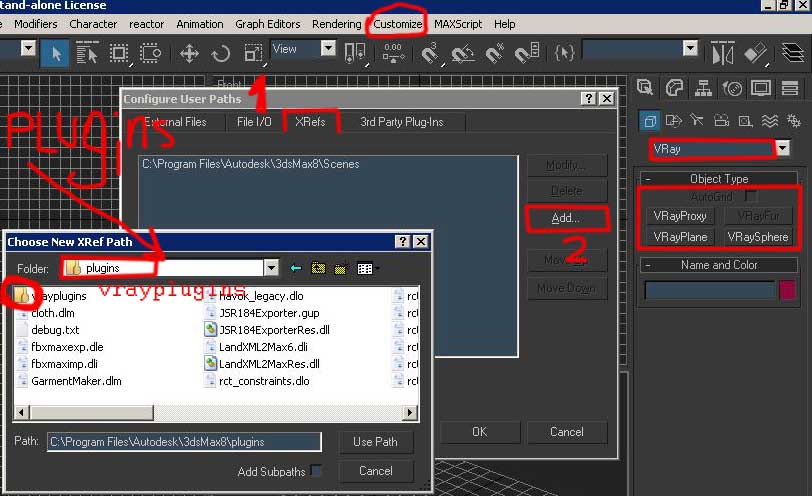
Task: Select Helpers category icon
Action: pos(746,121)
